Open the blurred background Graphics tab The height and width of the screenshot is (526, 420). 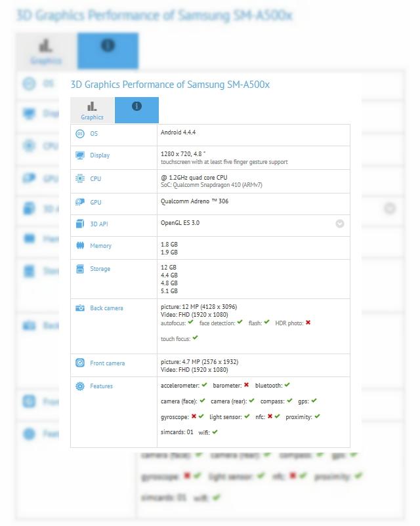pyautogui.click(x=47, y=51)
